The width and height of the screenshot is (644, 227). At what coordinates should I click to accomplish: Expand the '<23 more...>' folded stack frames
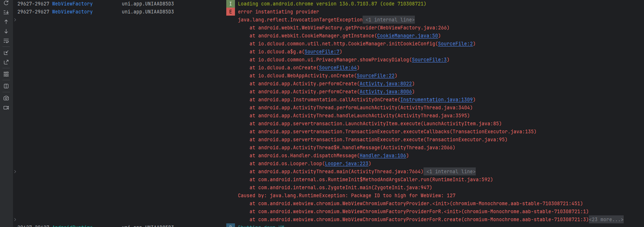point(607,220)
